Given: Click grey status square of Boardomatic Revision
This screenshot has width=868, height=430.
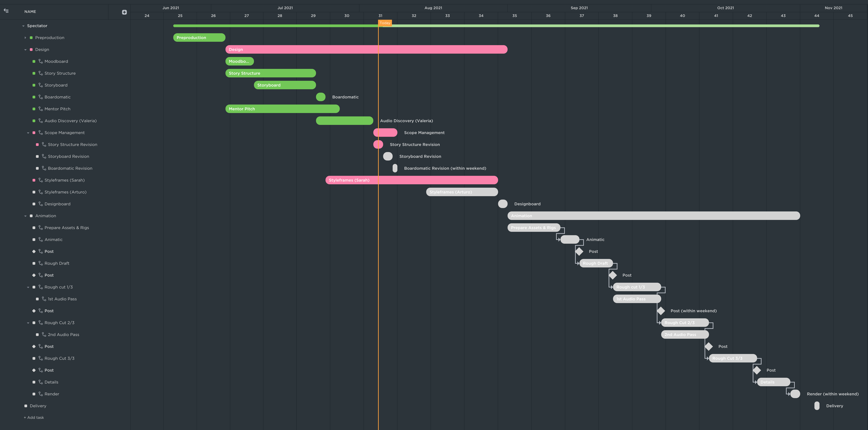Looking at the screenshot, I should 37,168.
